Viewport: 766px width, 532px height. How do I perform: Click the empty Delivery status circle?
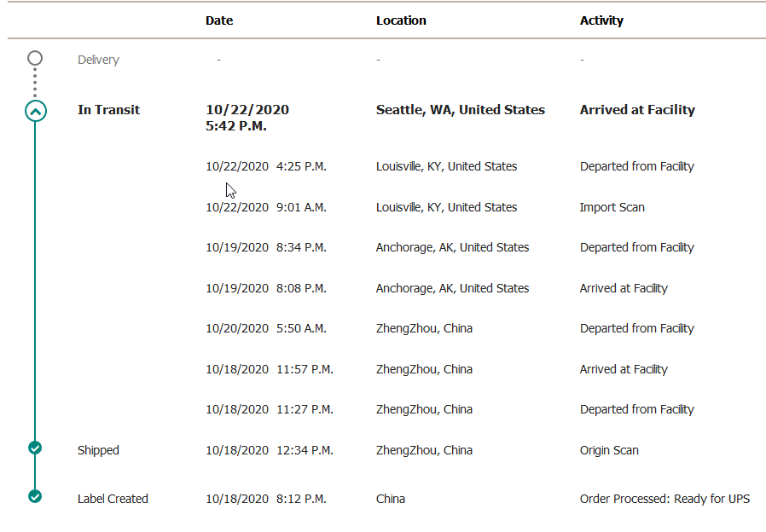coord(35,58)
